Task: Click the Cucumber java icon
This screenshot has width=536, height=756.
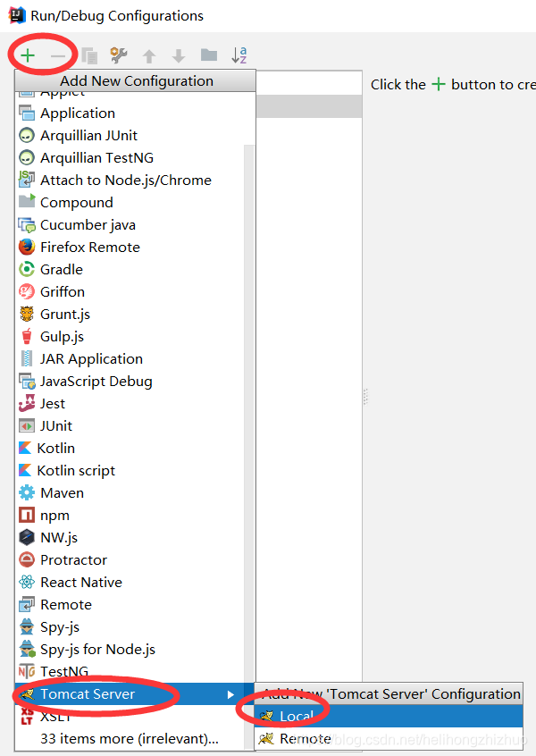Action: point(27,224)
